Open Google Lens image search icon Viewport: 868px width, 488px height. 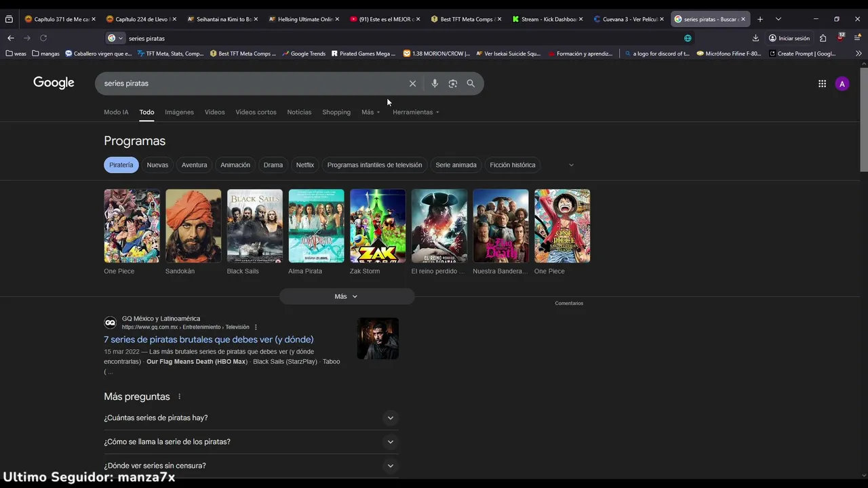click(x=452, y=83)
